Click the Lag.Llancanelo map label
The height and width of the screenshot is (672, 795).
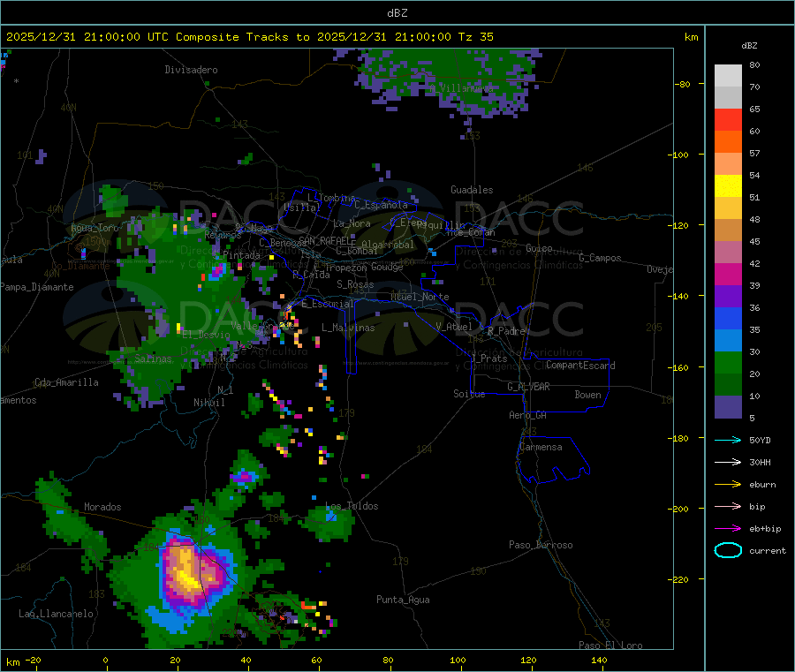[56, 614]
